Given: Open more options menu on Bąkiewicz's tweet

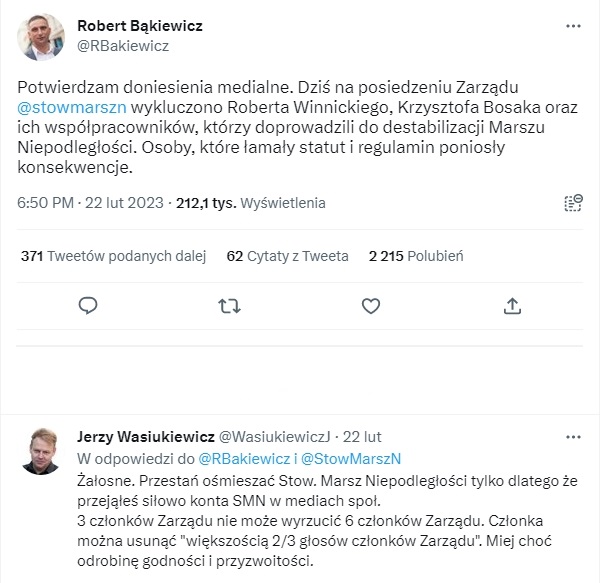Looking at the screenshot, I should coord(573,26).
